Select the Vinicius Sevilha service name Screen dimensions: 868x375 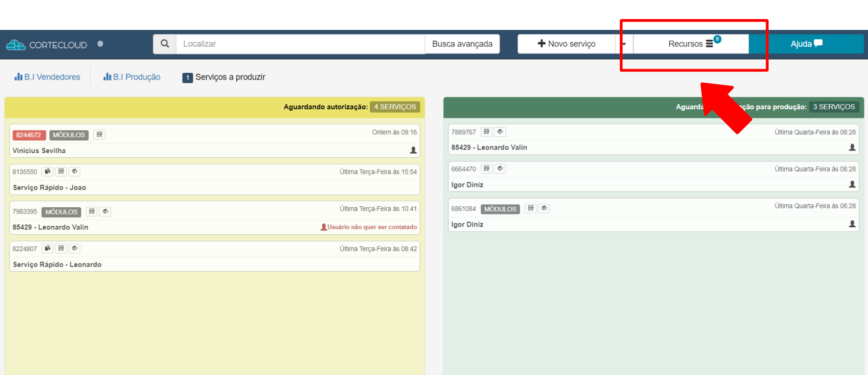coord(39,150)
